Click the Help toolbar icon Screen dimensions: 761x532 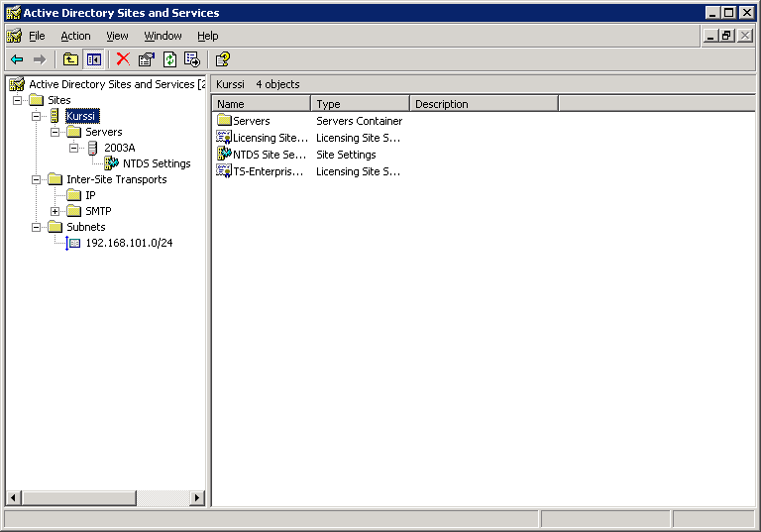point(223,59)
